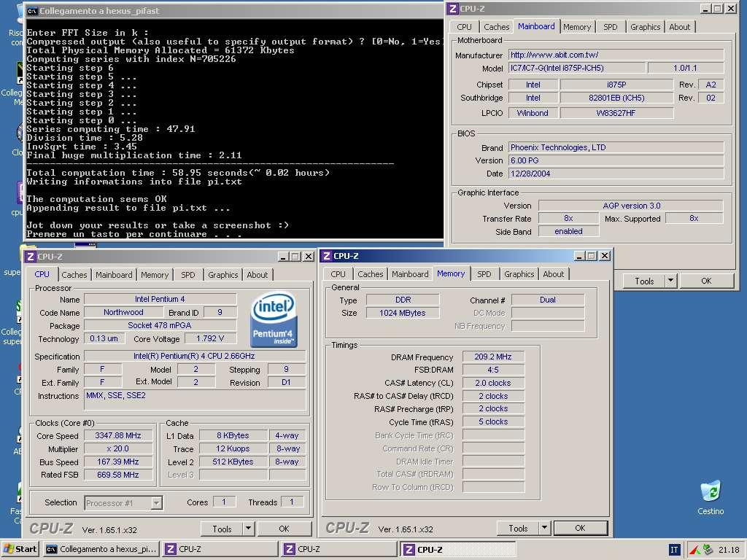The width and height of the screenshot is (747, 560).
Task: Activate third highlighted CPU-Z taskbar button
Action: tap(458, 549)
